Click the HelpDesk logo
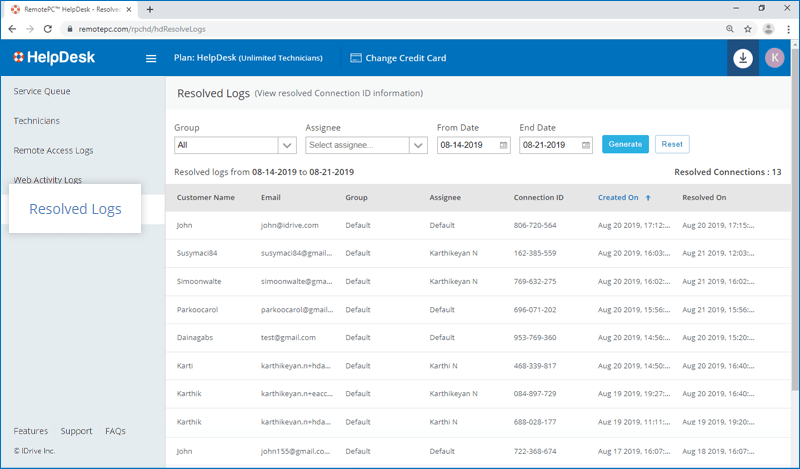 54,57
